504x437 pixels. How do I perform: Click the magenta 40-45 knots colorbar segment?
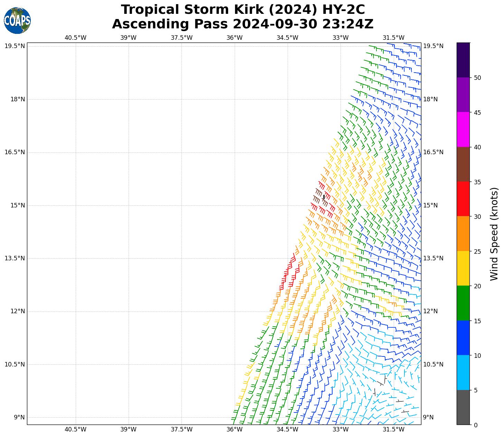[x=463, y=129]
